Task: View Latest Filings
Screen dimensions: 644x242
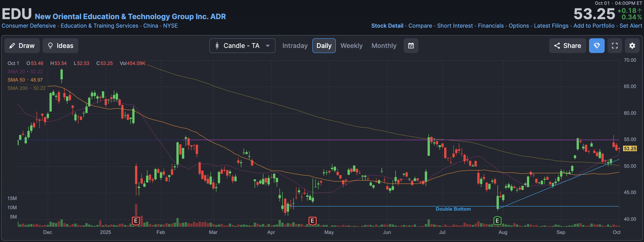Action: click(x=551, y=26)
